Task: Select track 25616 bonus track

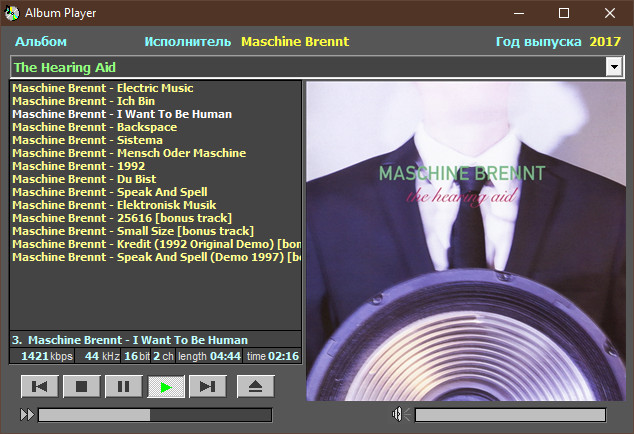Action: click(x=122, y=218)
